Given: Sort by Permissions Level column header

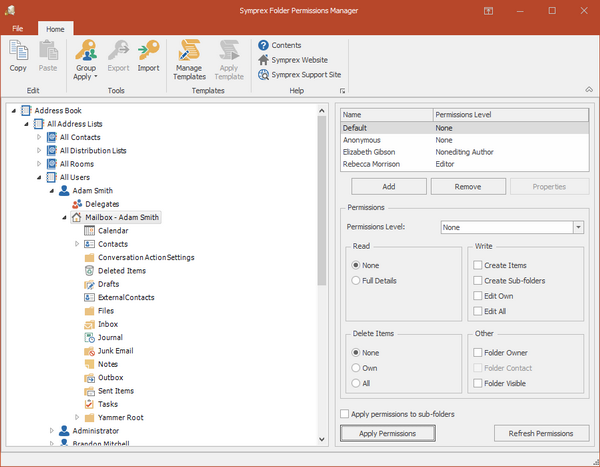Looking at the screenshot, I should [x=511, y=115].
